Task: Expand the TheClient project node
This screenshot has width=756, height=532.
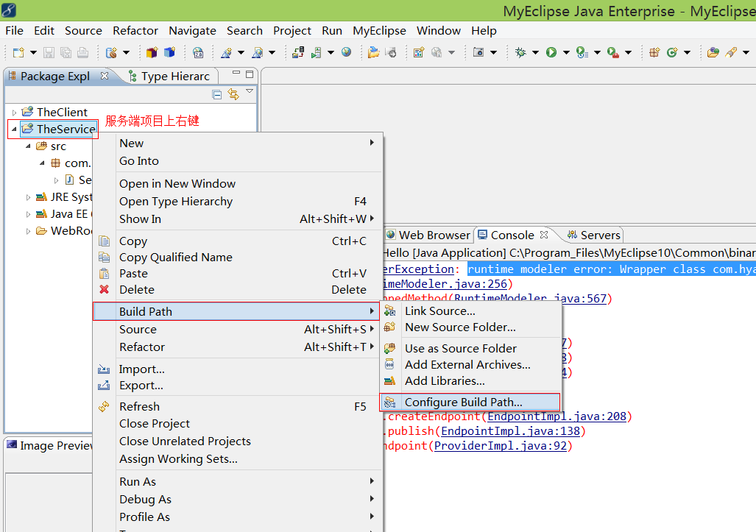Action: pos(14,113)
